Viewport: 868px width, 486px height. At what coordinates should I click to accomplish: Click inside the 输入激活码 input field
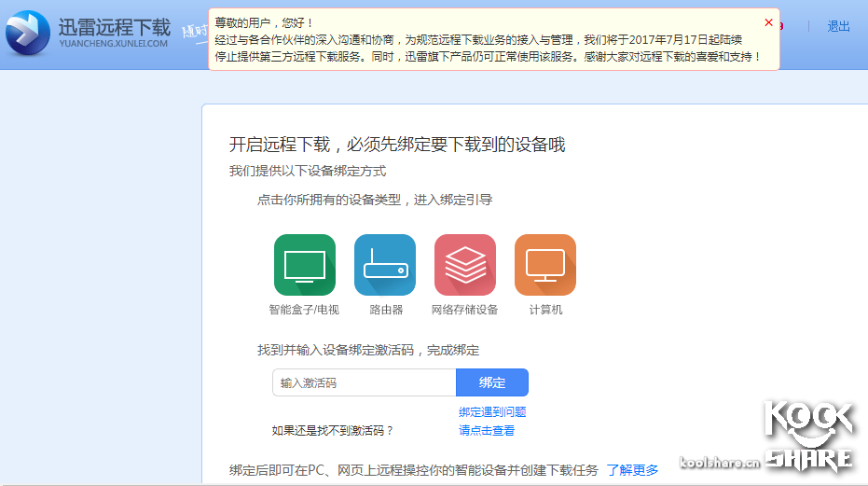click(364, 382)
